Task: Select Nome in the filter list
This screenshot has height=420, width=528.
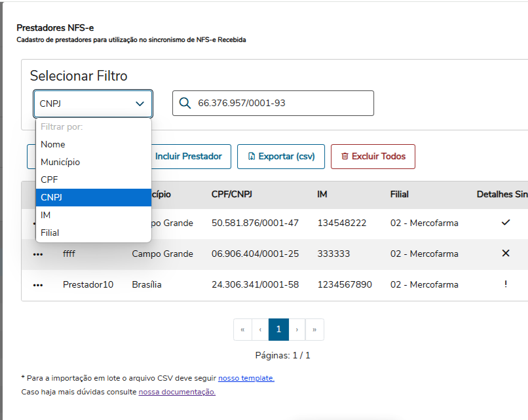Action: (53, 144)
